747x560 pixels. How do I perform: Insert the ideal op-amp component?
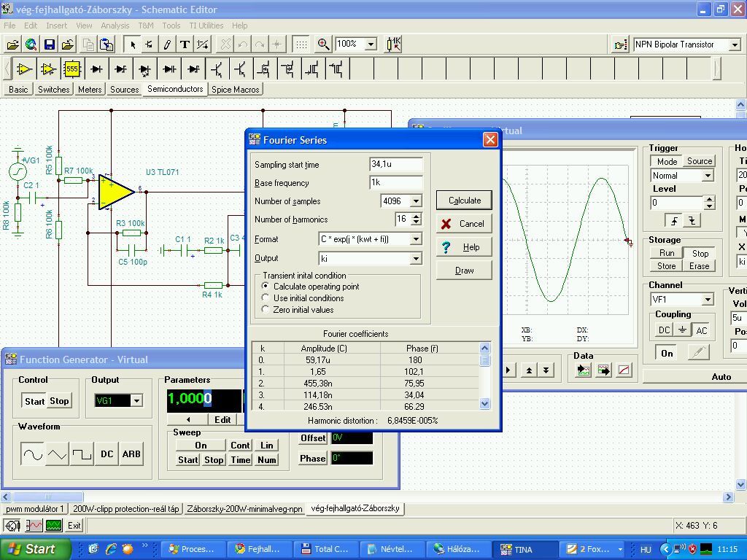(x=24, y=69)
